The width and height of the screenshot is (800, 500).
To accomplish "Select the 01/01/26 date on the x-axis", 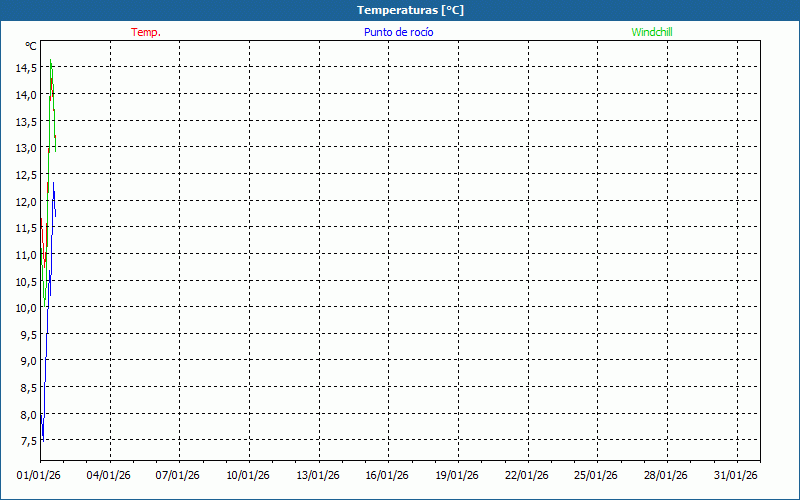I will coord(40,475).
